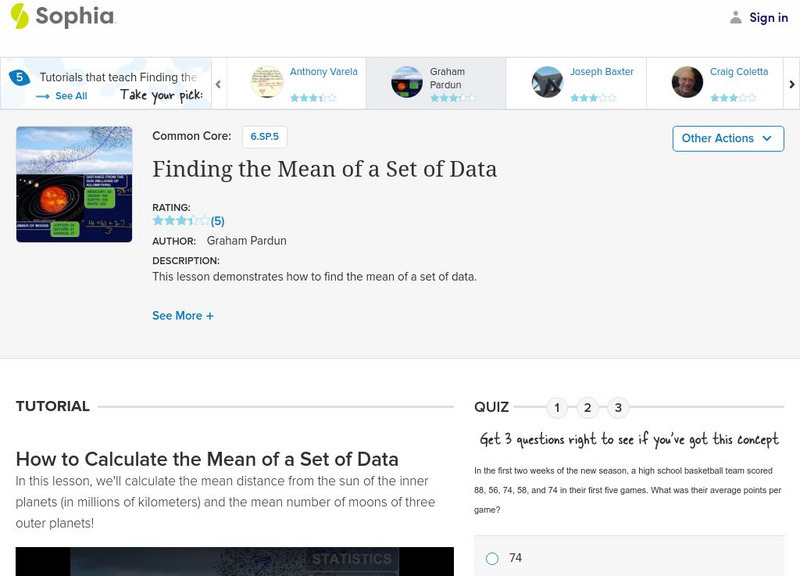Expand description with See More +
The image size is (800, 576).
(183, 316)
